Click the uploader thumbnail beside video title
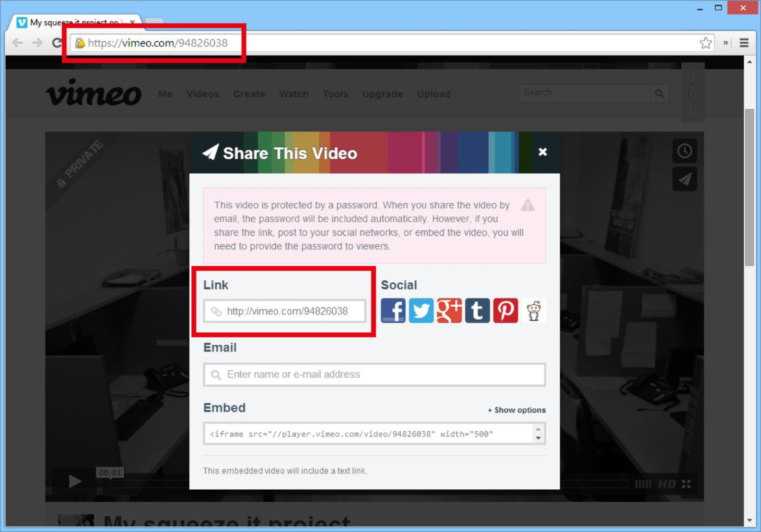The width and height of the screenshot is (761, 532). click(75, 520)
